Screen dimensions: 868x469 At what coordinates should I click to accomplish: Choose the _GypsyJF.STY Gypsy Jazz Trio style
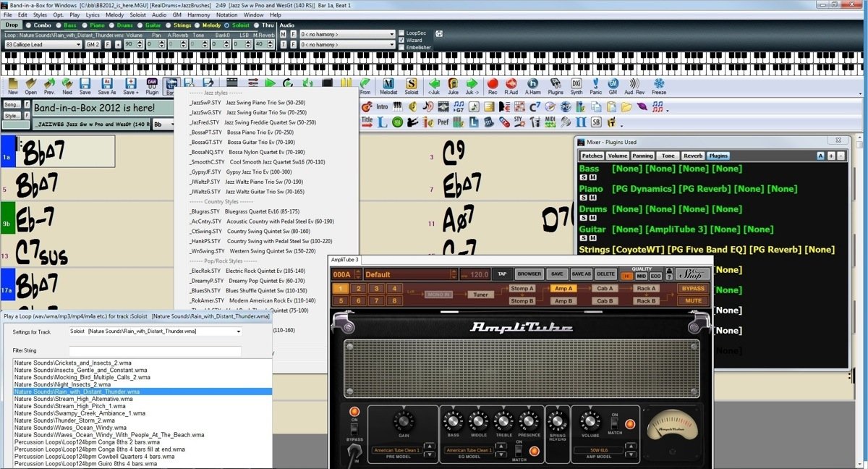tap(239, 172)
